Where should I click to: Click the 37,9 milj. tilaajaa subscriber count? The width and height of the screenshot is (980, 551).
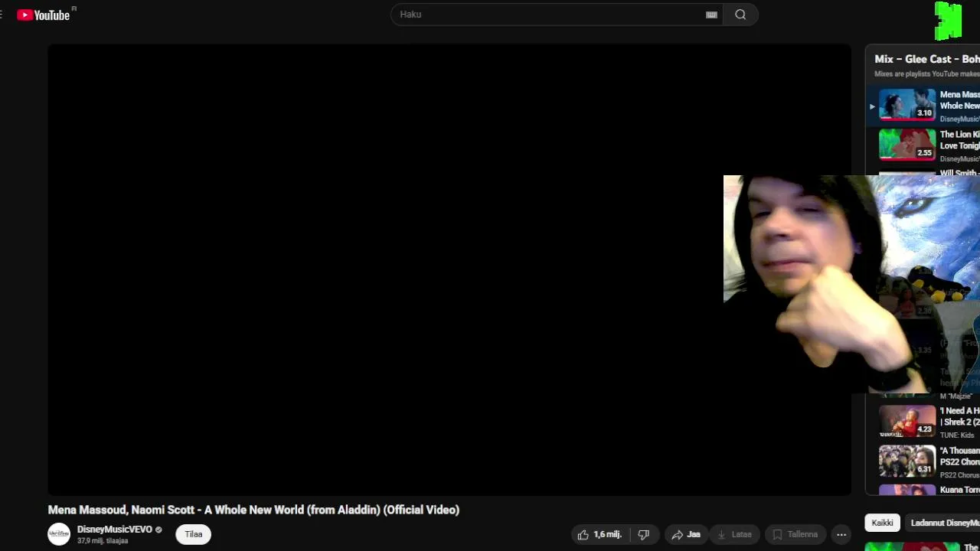[x=103, y=541]
